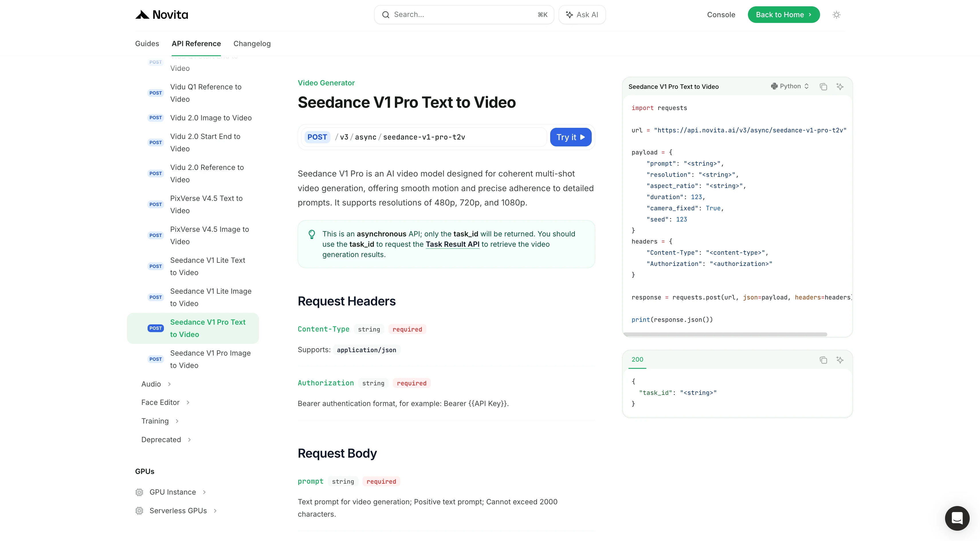Click the endpoint path seedance-v1-pro-t2v
The width and height of the screenshot is (980, 541).
pyautogui.click(x=424, y=137)
